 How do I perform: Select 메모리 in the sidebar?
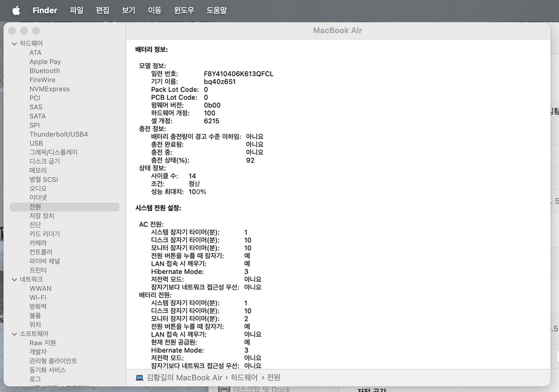pyautogui.click(x=38, y=170)
